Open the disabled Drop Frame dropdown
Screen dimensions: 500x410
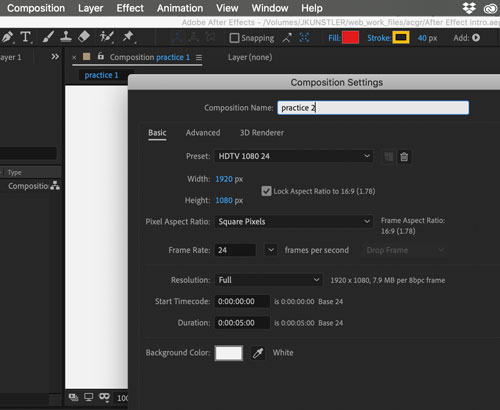(404, 250)
